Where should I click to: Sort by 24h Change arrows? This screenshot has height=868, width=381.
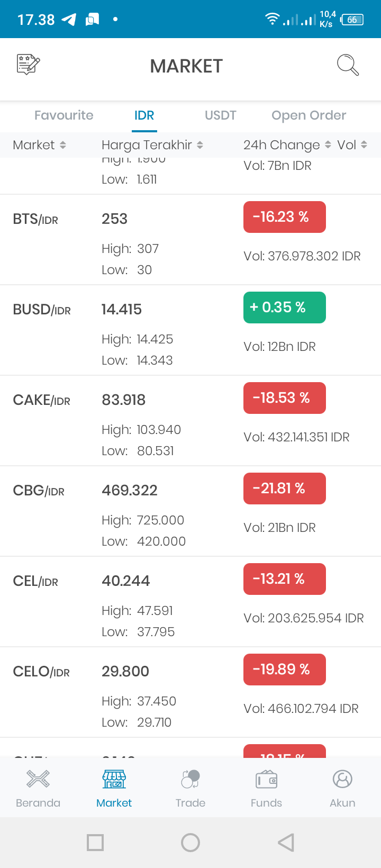[x=328, y=145]
